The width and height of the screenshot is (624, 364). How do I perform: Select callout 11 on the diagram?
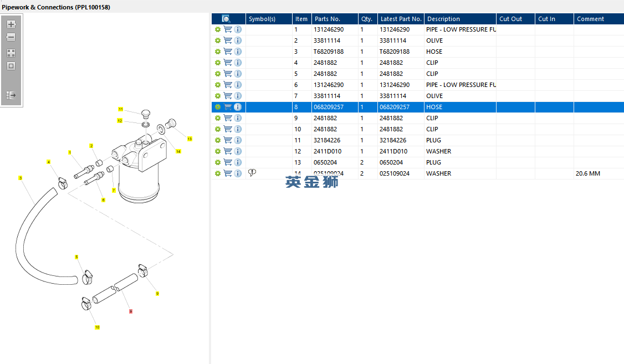click(x=121, y=109)
